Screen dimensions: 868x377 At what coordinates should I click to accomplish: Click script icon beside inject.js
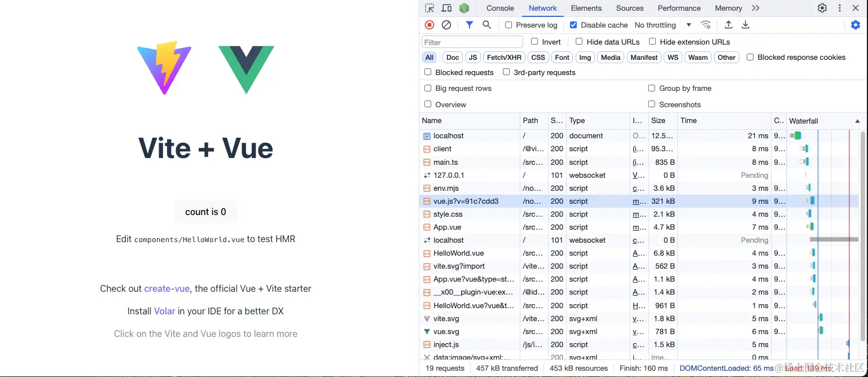pyautogui.click(x=427, y=344)
